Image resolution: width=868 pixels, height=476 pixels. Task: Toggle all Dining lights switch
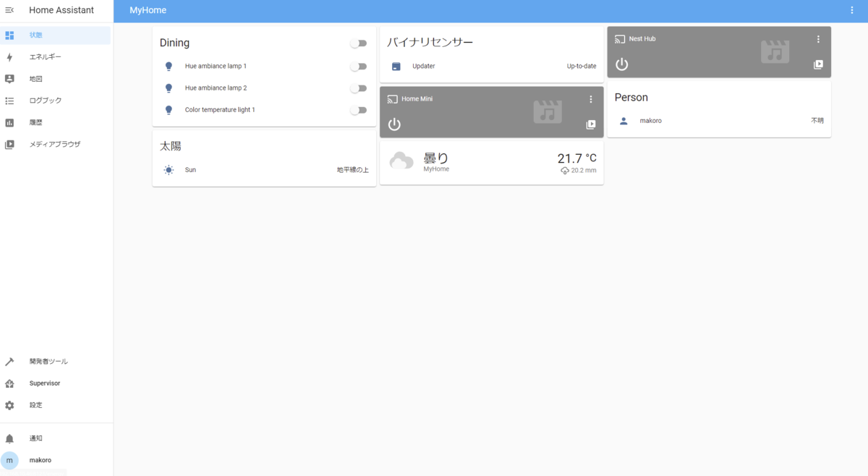click(359, 43)
